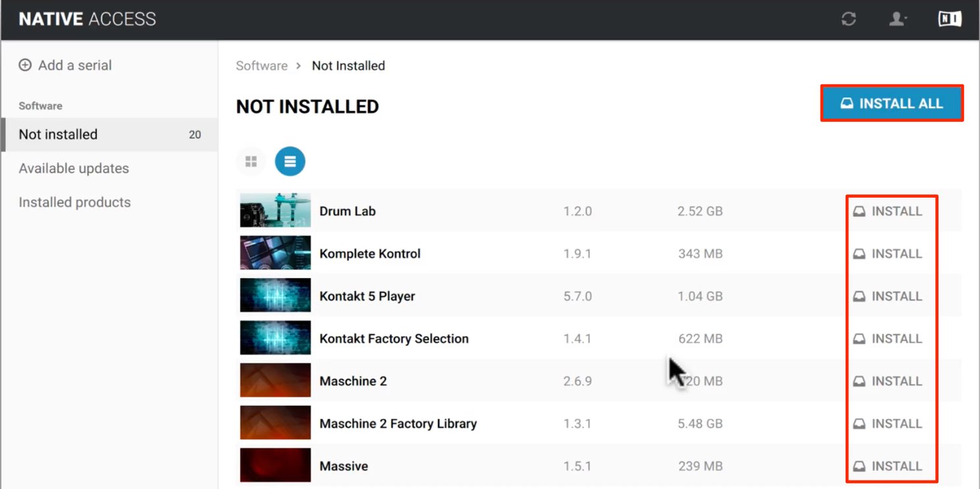Image resolution: width=980 pixels, height=489 pixels.
Task: Switch to grid view
Action: [x=251, y=161]
